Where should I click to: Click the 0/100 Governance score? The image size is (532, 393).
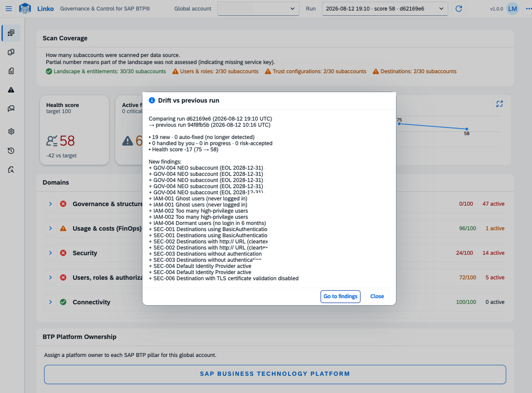pos(466,204)
